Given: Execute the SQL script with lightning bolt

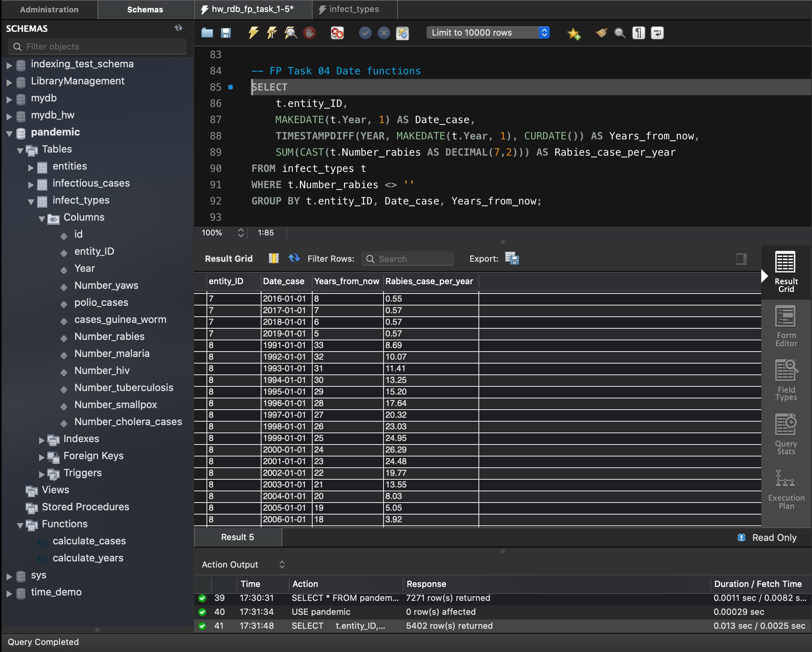Looking at the screenshot, I should click(253, 33).
